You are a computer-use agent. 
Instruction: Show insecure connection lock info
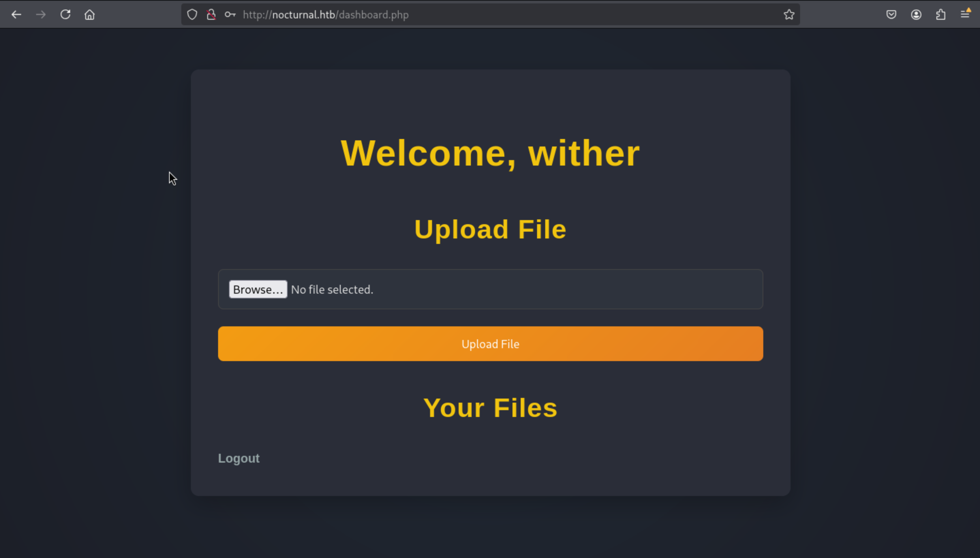211,15
